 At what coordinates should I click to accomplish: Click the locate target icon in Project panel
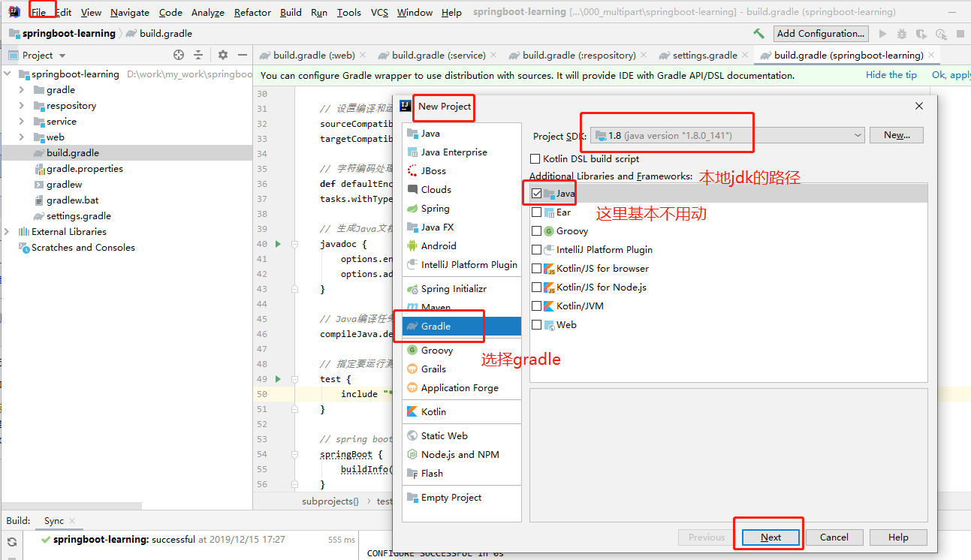179,55
